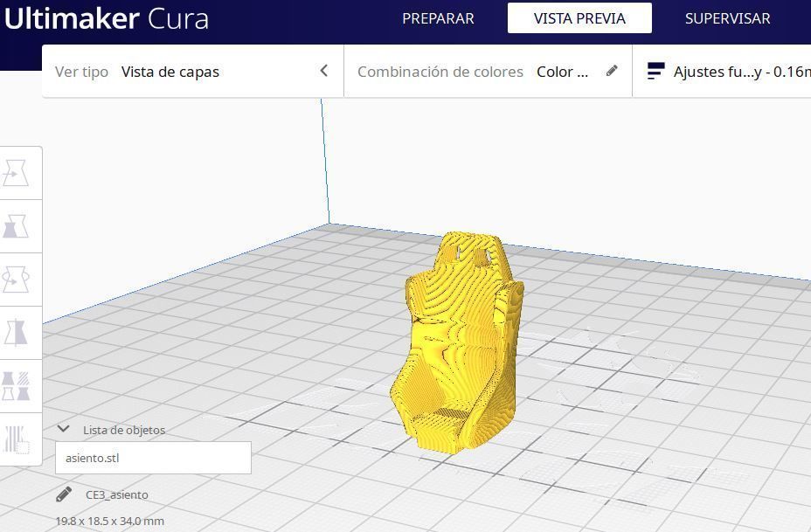Click pencil icon next to CE3_asiento

click(64, 494)
